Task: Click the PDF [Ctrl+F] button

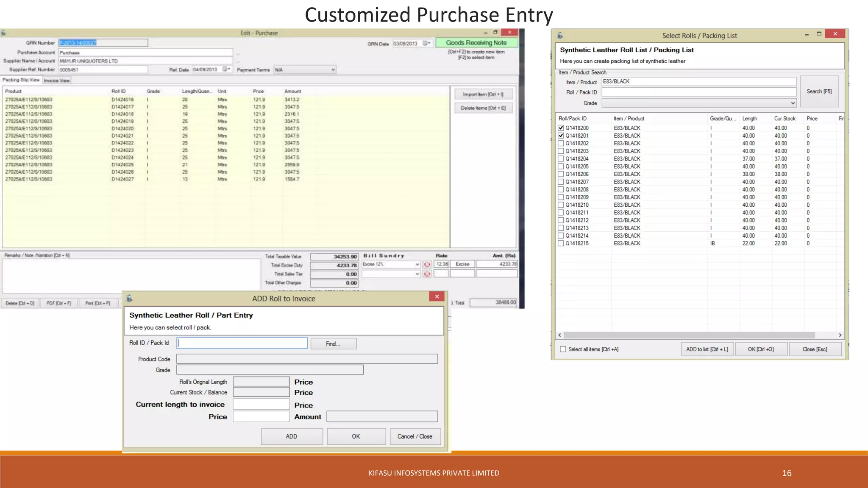Action: (59, 303)
